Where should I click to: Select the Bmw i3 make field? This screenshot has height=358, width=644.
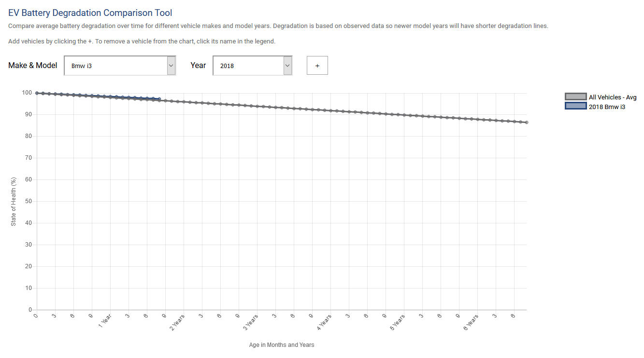tap(116, 66)
